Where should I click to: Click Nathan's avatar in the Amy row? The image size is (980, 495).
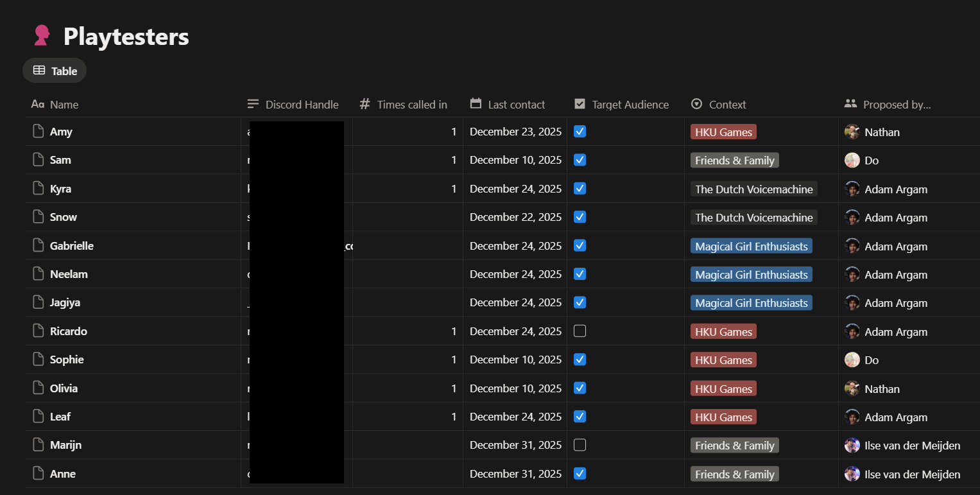click(852, 132)
